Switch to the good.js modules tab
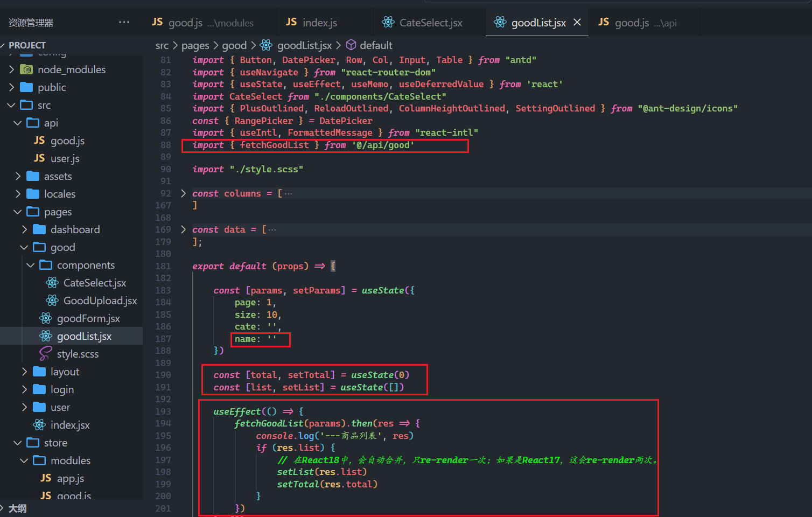 click(x=209, y=22)
